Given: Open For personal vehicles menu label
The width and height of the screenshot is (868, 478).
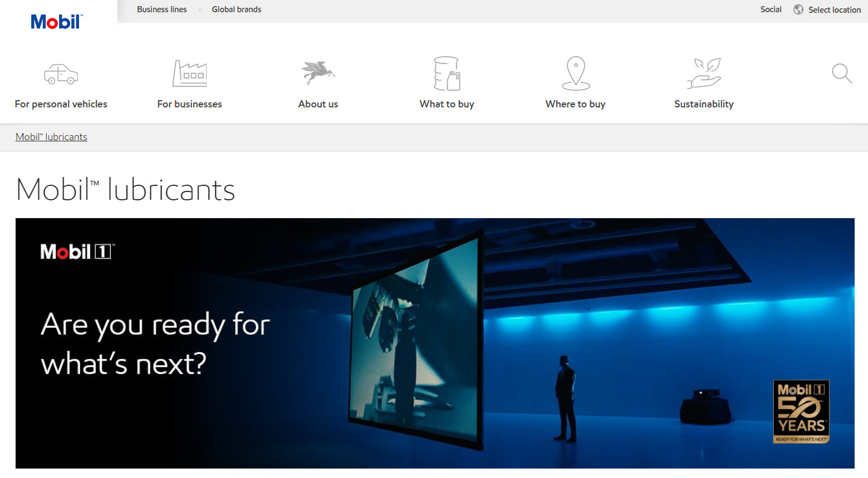Looking at the screenshot, I should 61,104.
